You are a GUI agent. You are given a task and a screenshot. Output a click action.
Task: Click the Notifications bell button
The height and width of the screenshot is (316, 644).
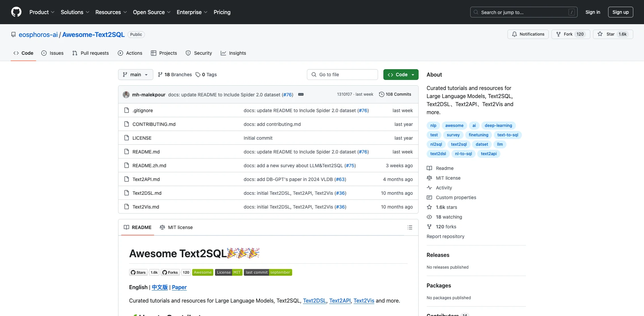pyautogui.click(x=528, y=34)
